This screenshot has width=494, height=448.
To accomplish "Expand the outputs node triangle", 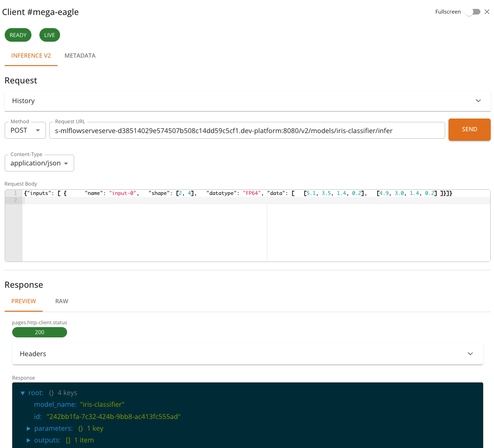I will tap(28, 440).
